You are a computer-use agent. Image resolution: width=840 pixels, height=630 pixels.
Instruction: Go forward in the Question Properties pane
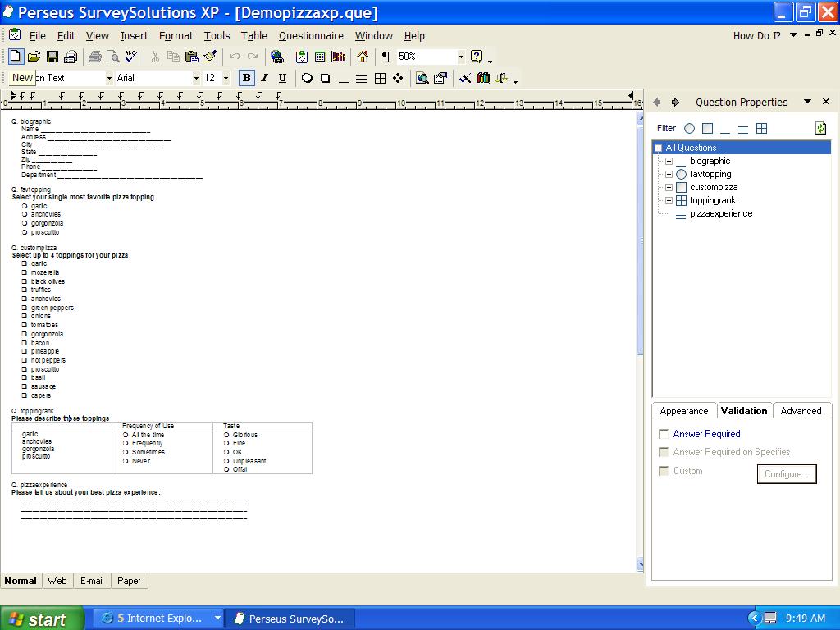(x=675, y=102)
